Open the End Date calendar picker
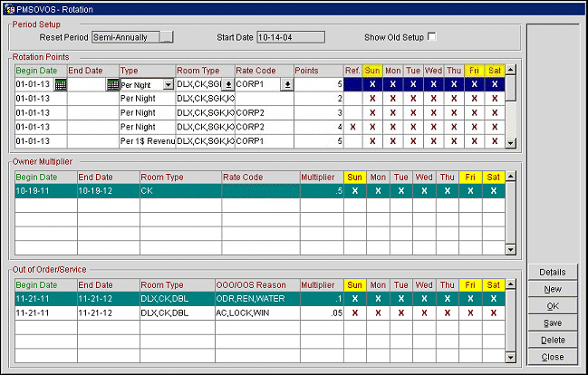Image resolution: width=588 pixels, height=375 pixels. [113, 84]
